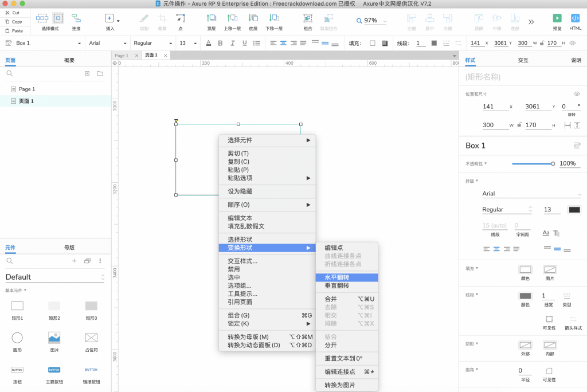Click the opacity slider handle

pyautogui.click(x=553, y=163)
